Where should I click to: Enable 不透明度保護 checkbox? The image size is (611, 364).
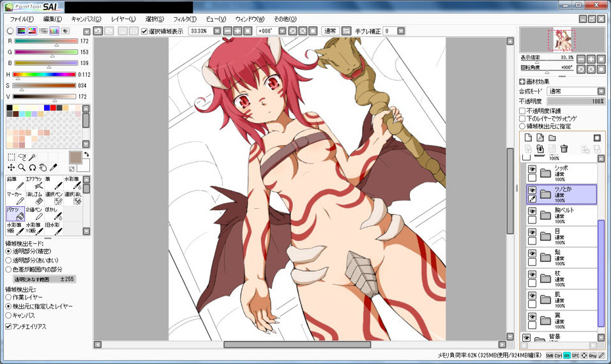pyautogui.click(x=522, y=111)
